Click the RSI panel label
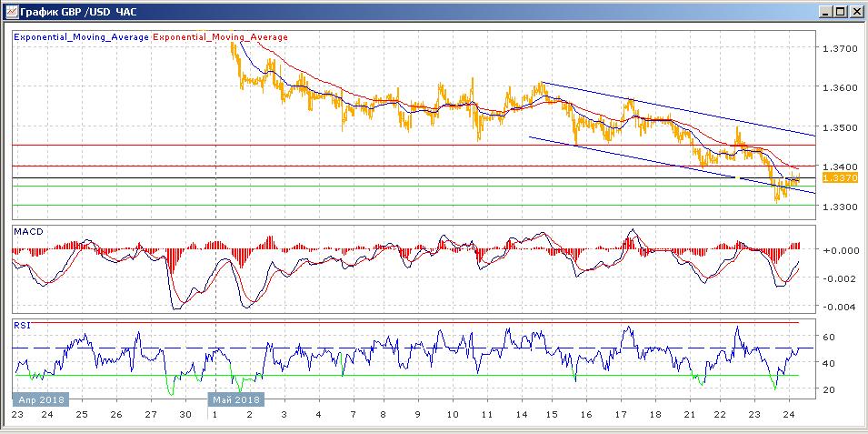The height and width of the screenshot is (434, 868). point(21,324)
